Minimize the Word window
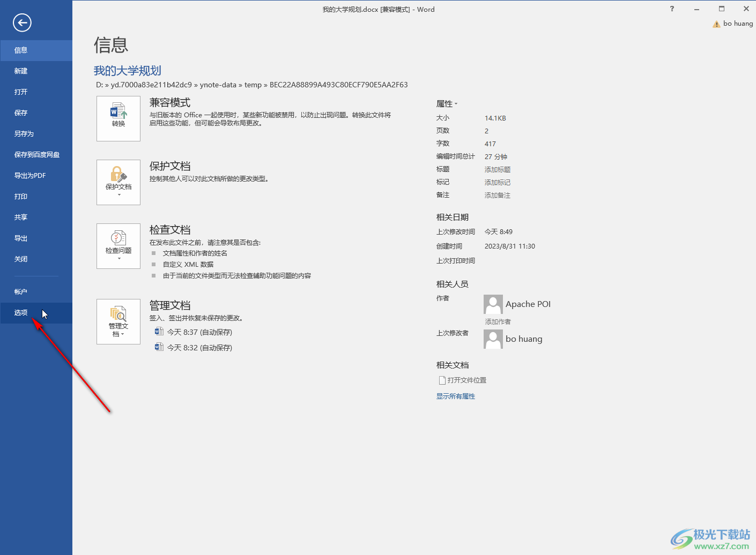756x555 pixels. pos(696,9)
